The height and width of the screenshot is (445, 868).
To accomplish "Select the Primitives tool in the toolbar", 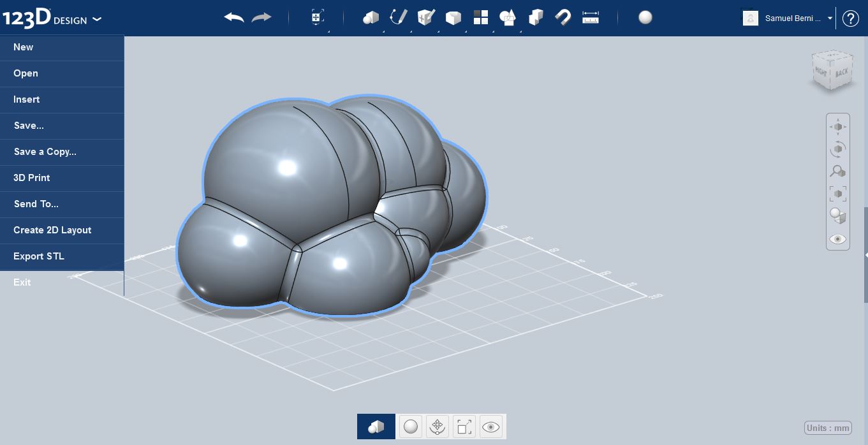I will 371,17.
